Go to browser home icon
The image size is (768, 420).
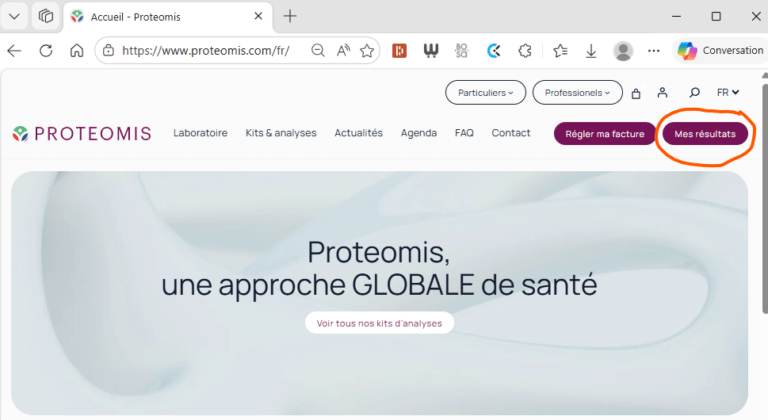[77, 51]
